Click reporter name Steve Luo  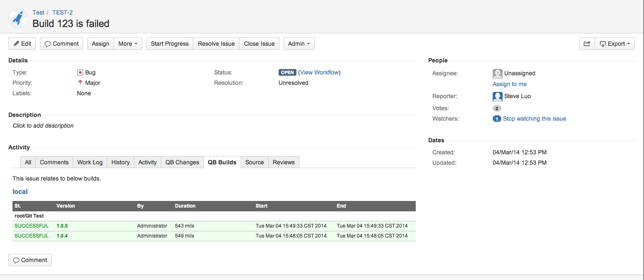[x=518, y=96]
